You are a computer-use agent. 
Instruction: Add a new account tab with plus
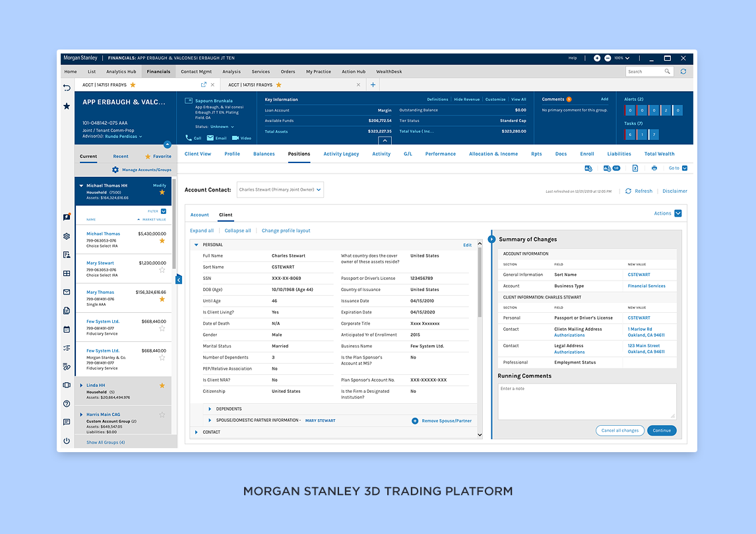(373, 85)
